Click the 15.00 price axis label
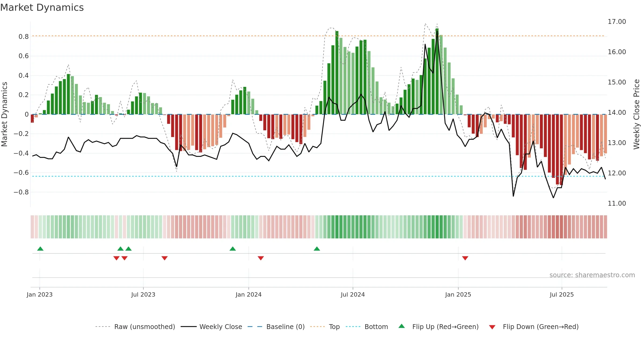The image size is (644, 362). [617, 82]
